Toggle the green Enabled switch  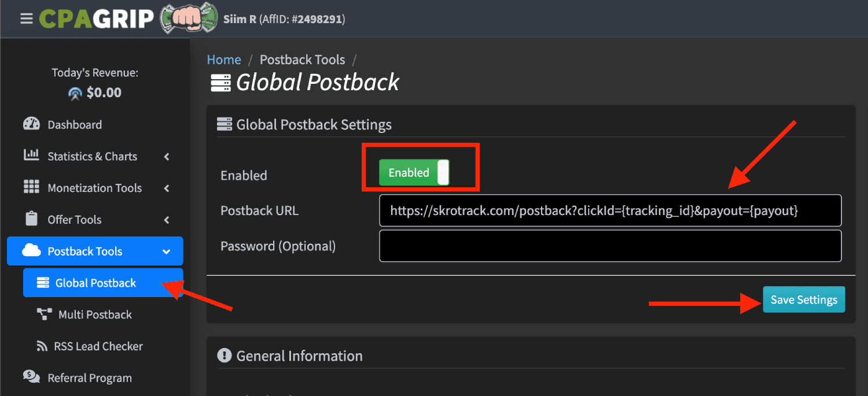(414, 172)
